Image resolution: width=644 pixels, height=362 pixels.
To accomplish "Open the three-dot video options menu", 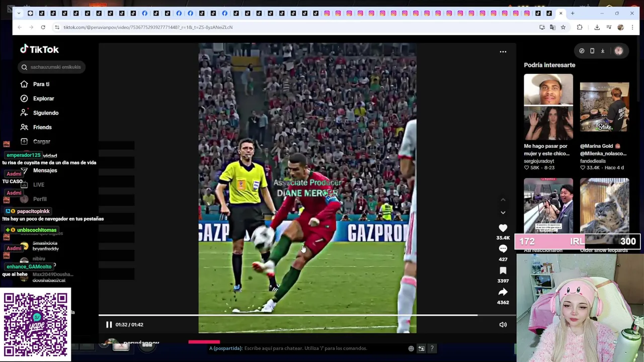I will (x=503, y=52).
